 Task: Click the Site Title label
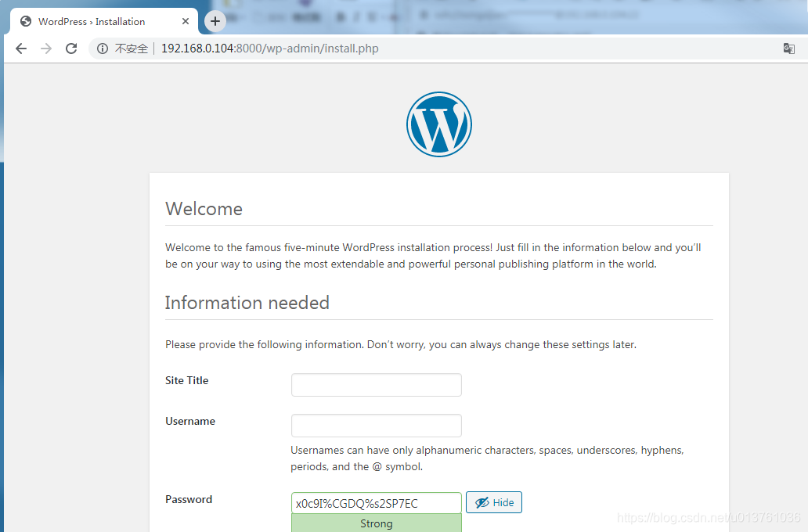(186, 380)
